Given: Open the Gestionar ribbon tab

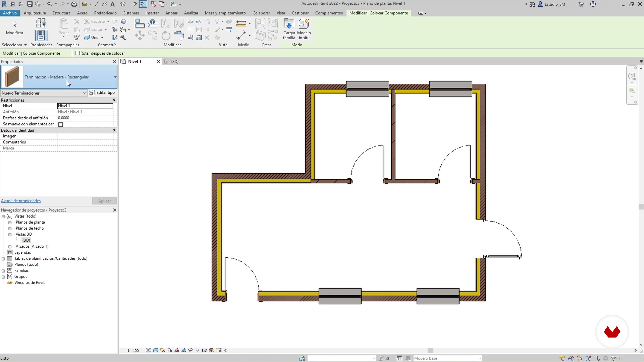Looking at the screenshot, I should [300, 13].
